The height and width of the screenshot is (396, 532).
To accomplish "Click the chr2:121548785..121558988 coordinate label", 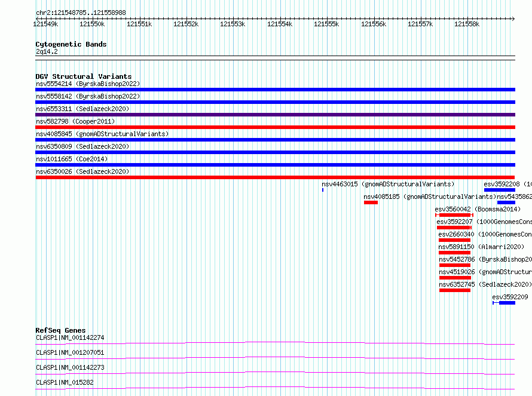I will 81,13.
